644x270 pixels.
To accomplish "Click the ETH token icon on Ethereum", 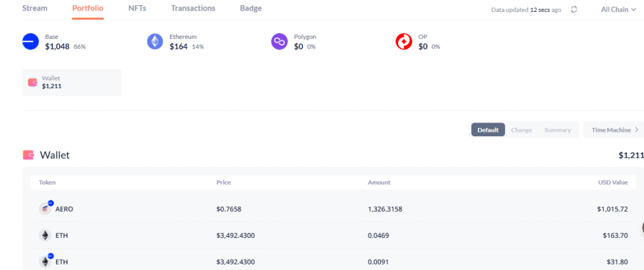I will (x=45, y=235).
